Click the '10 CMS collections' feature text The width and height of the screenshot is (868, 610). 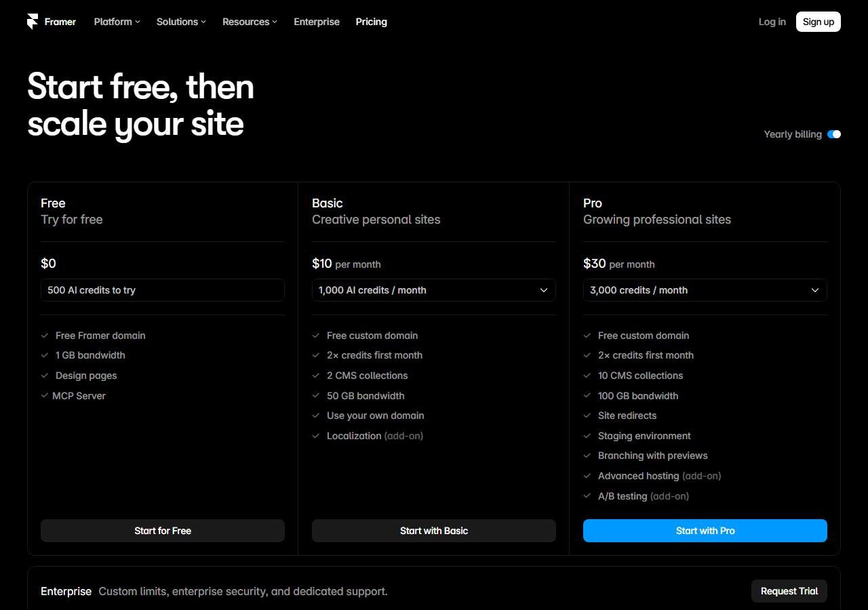coord(641,375)
